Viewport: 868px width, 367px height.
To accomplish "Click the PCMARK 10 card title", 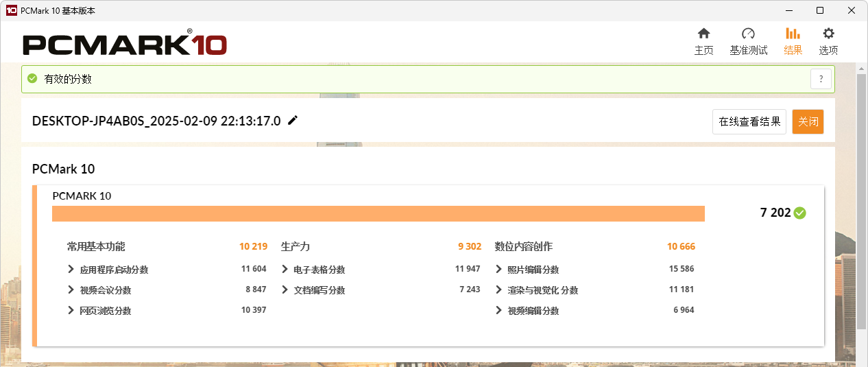I will click(82, 196).
